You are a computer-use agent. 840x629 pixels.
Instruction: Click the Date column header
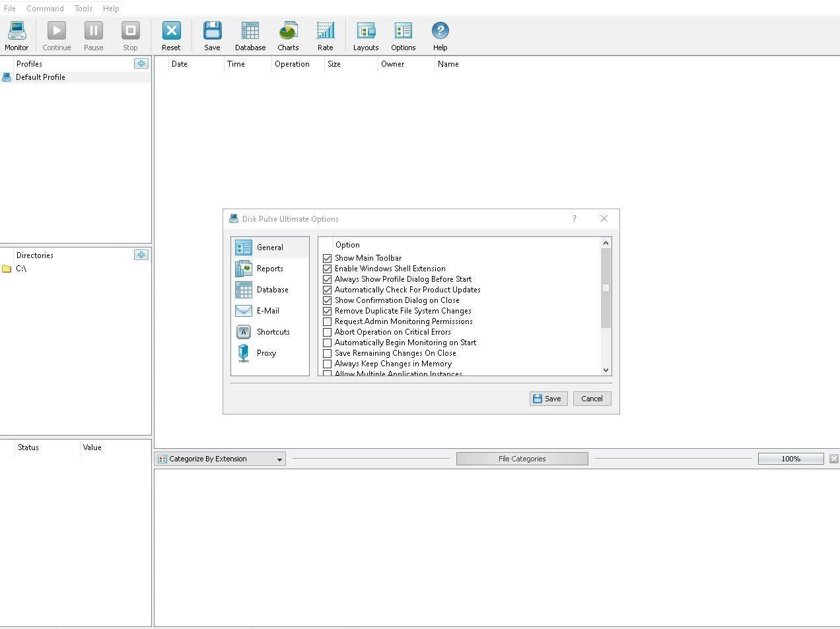pos(195,64)
